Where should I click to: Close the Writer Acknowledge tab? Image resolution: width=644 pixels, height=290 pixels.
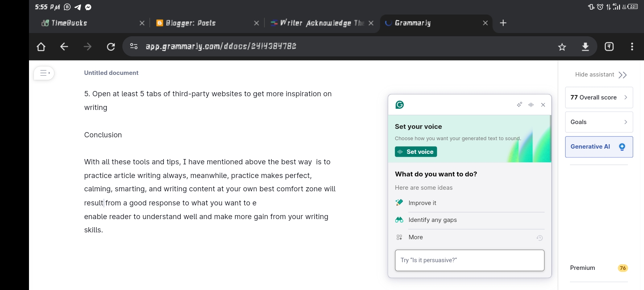click(x=371, y=23)
